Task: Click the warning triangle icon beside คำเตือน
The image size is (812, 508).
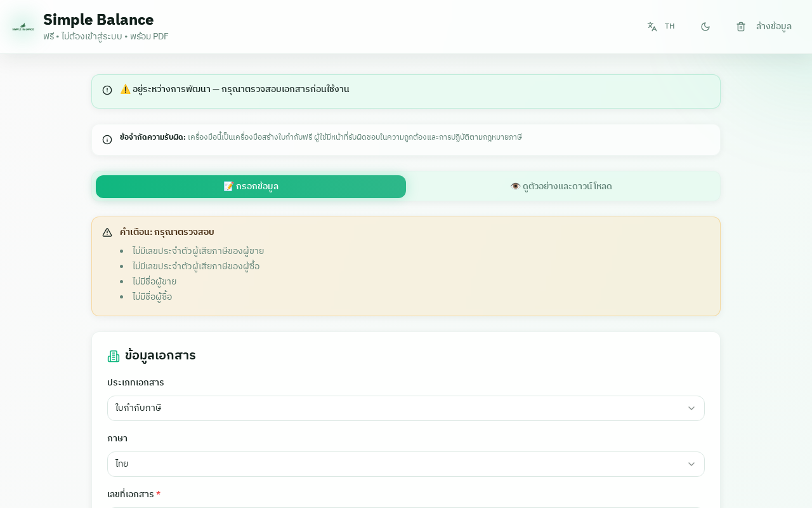Action: point(107,232)
